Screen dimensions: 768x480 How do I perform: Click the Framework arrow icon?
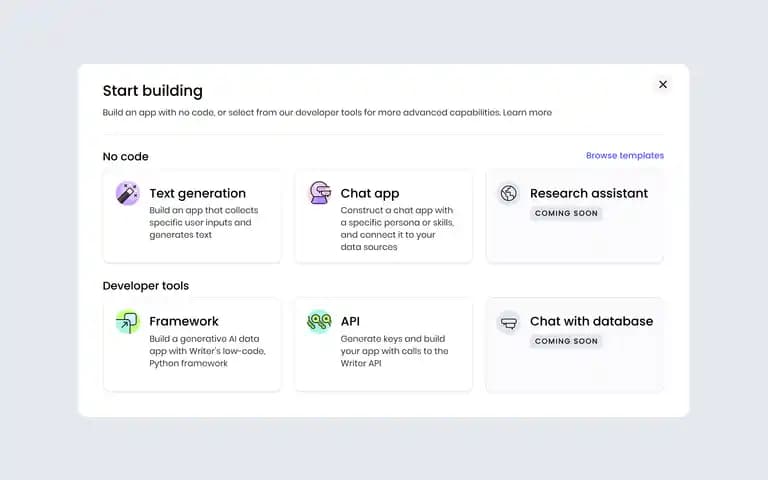(127, 322)
